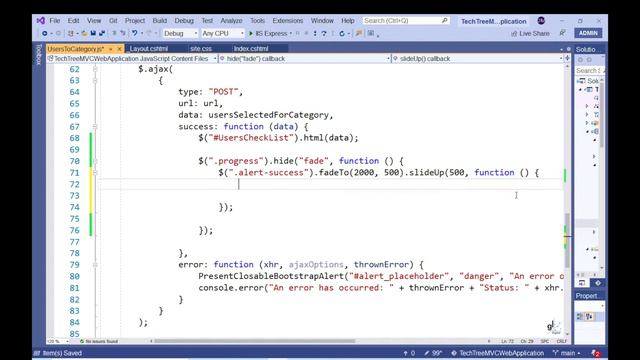
Task: Open the Tools menu
Action: [257, 20]
